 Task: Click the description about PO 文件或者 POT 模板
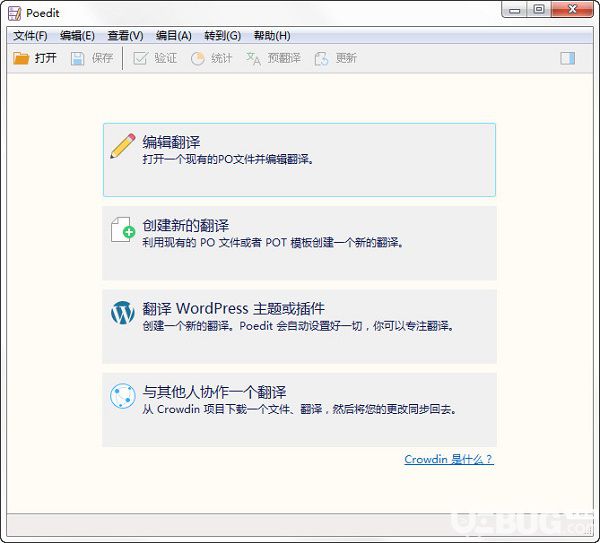[x=273, y=242]
